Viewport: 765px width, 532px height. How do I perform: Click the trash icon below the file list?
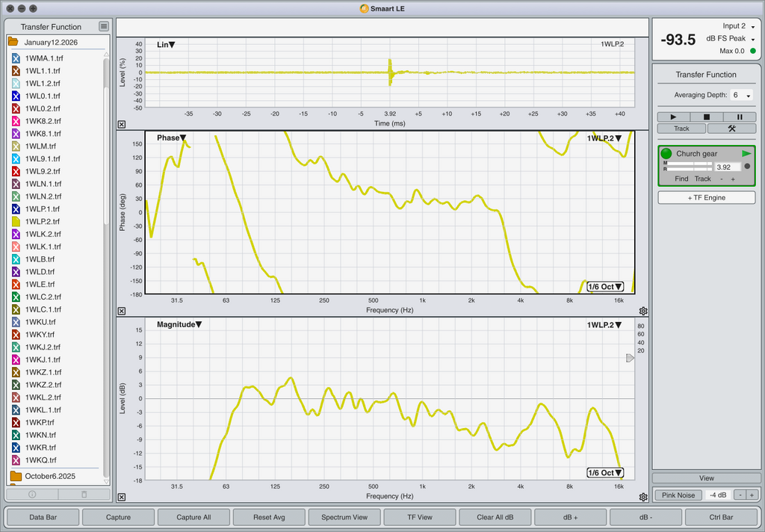[x=84, y=495]
